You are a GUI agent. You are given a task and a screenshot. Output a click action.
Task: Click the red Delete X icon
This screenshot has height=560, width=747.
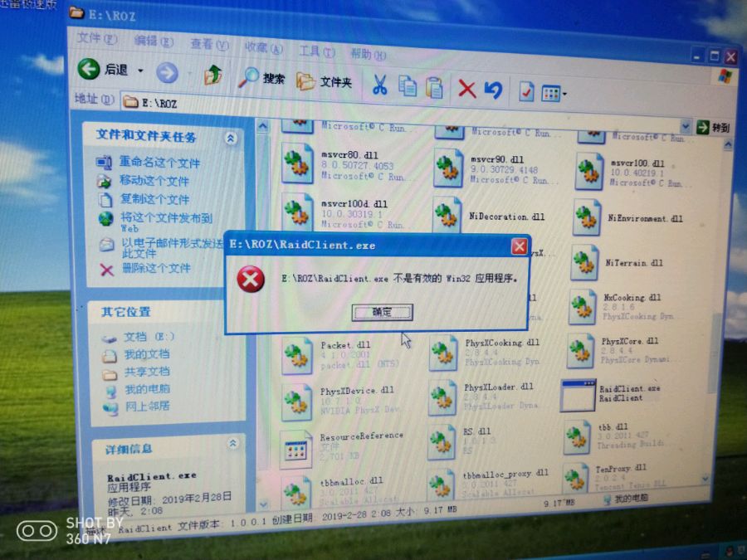click(466, 89)
